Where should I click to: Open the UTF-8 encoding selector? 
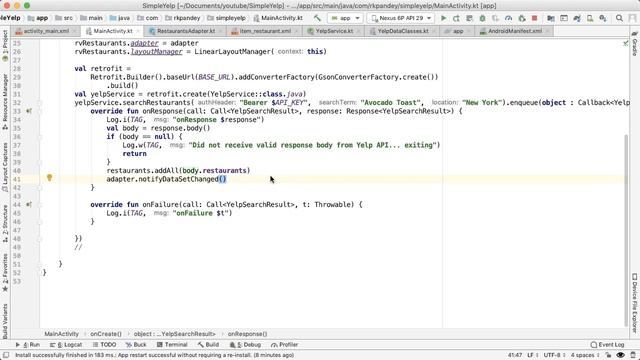(x=554, y=355)
